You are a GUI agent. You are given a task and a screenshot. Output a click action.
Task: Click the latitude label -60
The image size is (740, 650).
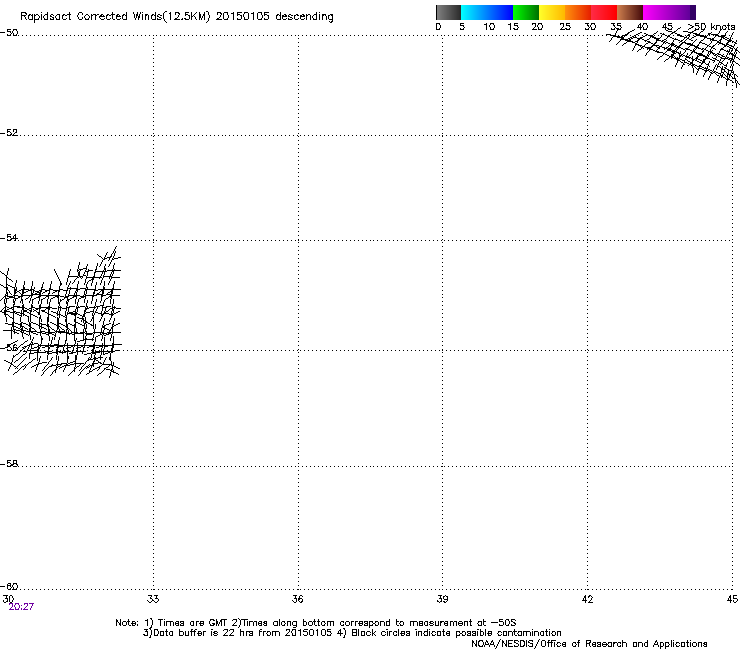(x=9, y=586)
